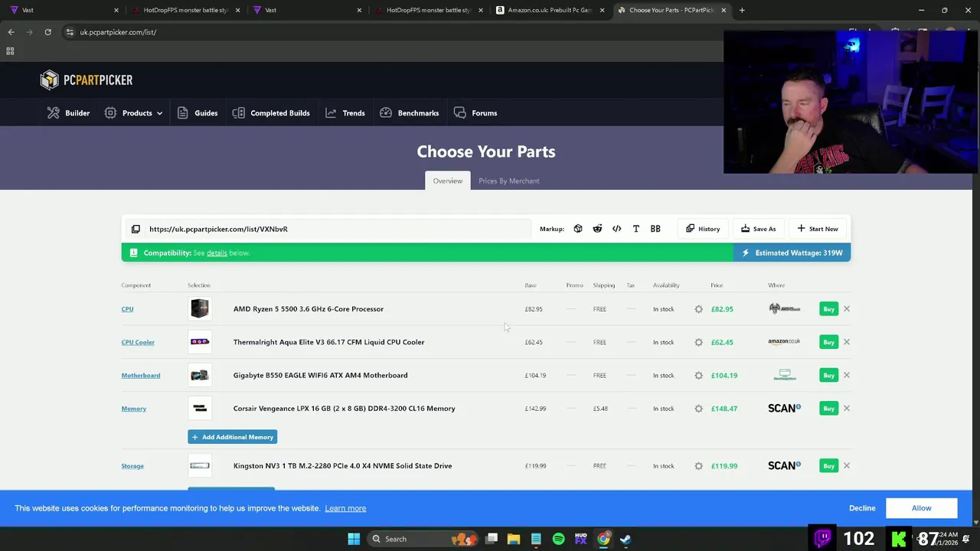Screen dimensions: 980x551
Task: Remove the Corsair Vengeance memory
Action: click(x=847, y=409)
